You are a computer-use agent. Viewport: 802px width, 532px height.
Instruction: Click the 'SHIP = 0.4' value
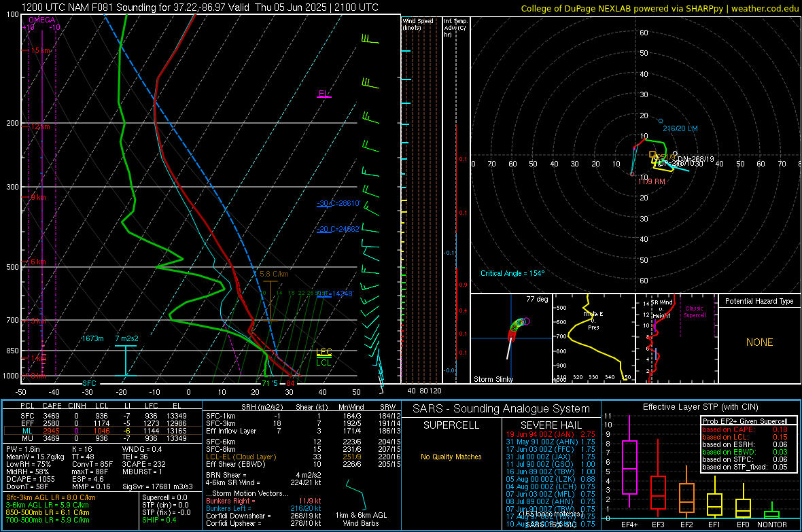coord(159,520)
